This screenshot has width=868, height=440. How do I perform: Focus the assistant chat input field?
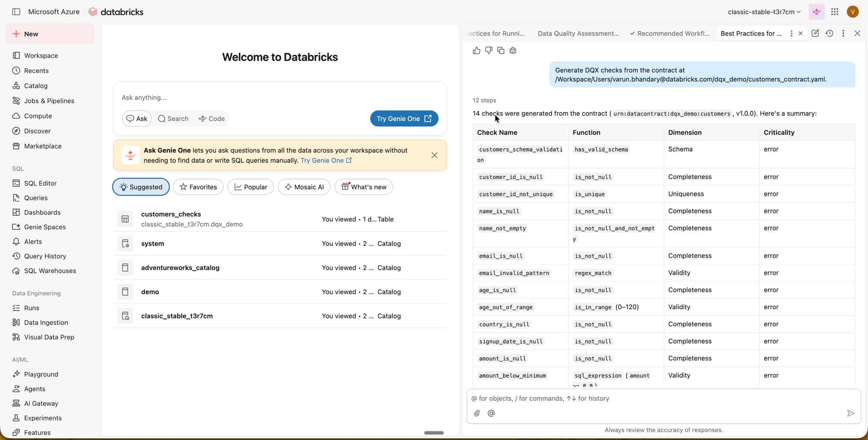664,398
